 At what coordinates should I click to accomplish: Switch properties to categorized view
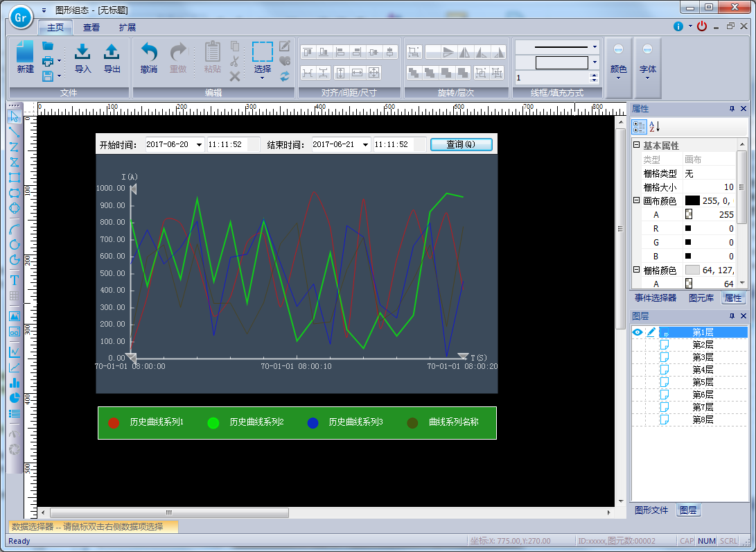pyautogui.click(x=640, y=127)
